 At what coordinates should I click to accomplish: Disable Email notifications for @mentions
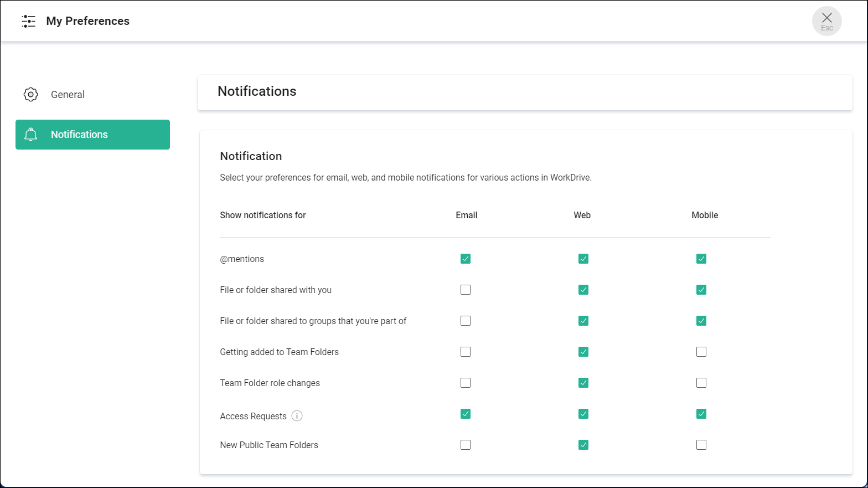click(466, 259)
